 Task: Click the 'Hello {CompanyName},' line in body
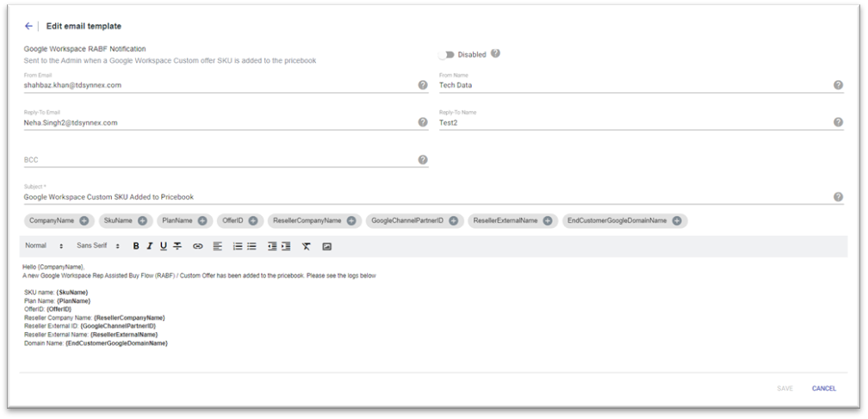click(53, 267)
